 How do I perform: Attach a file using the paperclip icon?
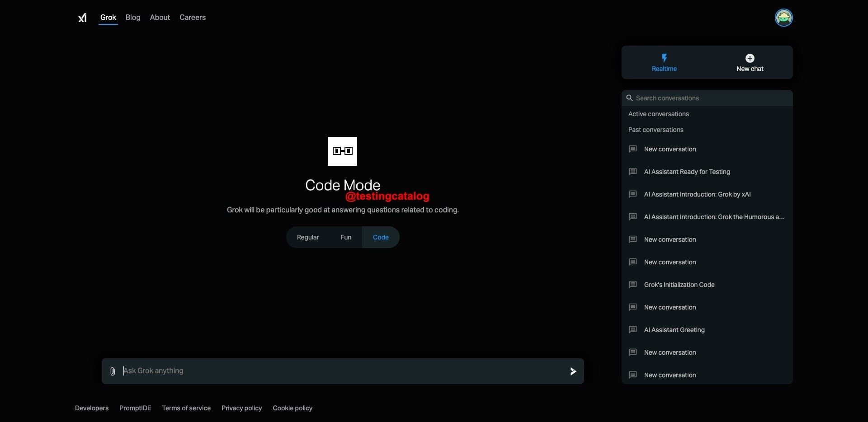tap(113, 371)
